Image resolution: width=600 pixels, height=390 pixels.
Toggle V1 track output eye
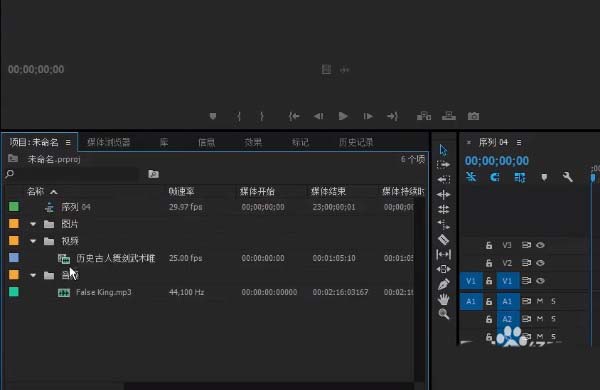click(x=540, y=281)
